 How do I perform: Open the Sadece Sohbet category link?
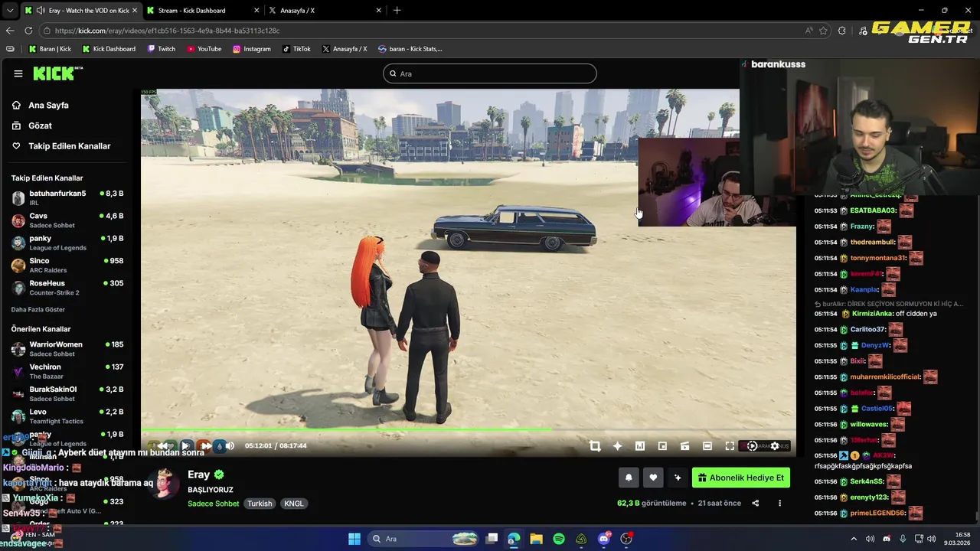pyautogui.click(x=214, y=504)
